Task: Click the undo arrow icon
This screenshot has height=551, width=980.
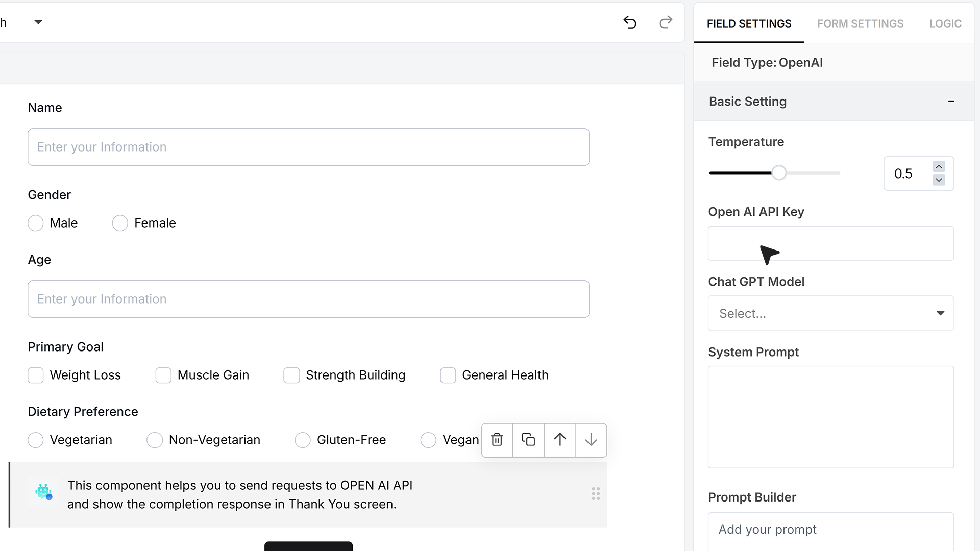Action: (x=630, y=22)
